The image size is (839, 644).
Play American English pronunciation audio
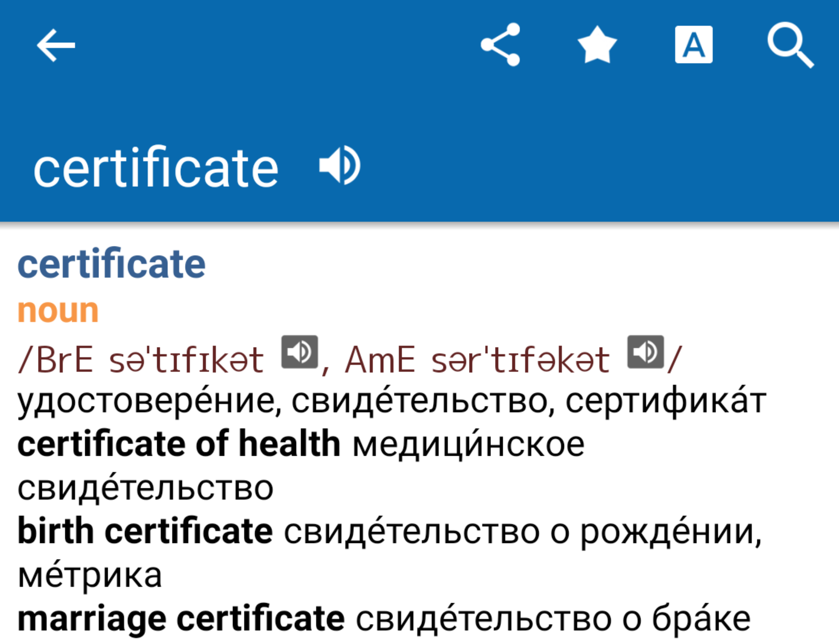(646, 352)
